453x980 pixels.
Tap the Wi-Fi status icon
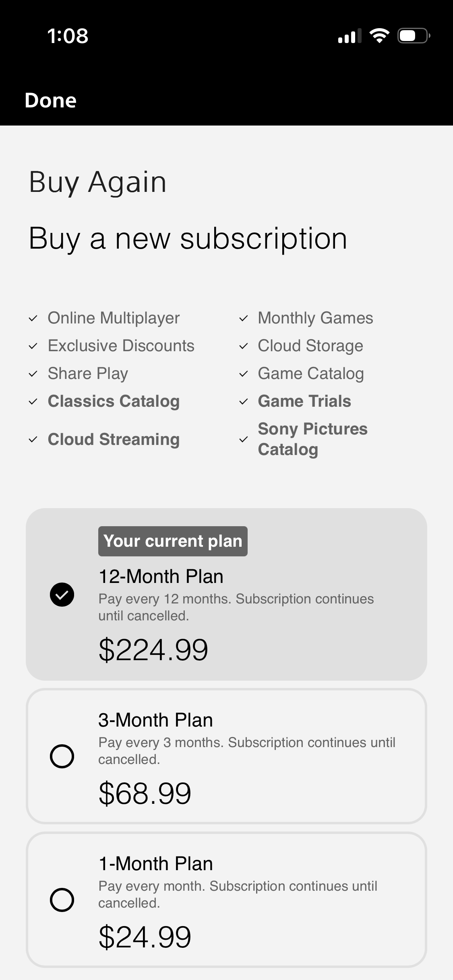tap(379, 36)
